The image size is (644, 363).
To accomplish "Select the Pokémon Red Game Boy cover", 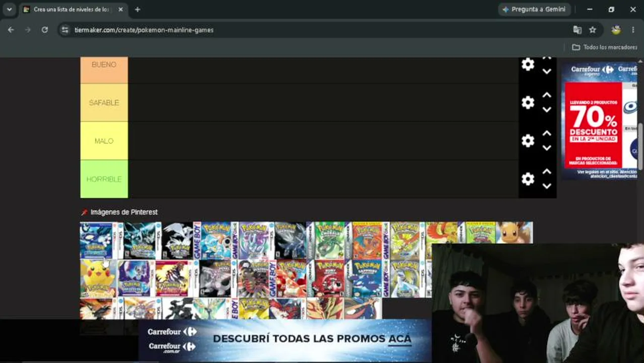I will click(x=288, y=278).
